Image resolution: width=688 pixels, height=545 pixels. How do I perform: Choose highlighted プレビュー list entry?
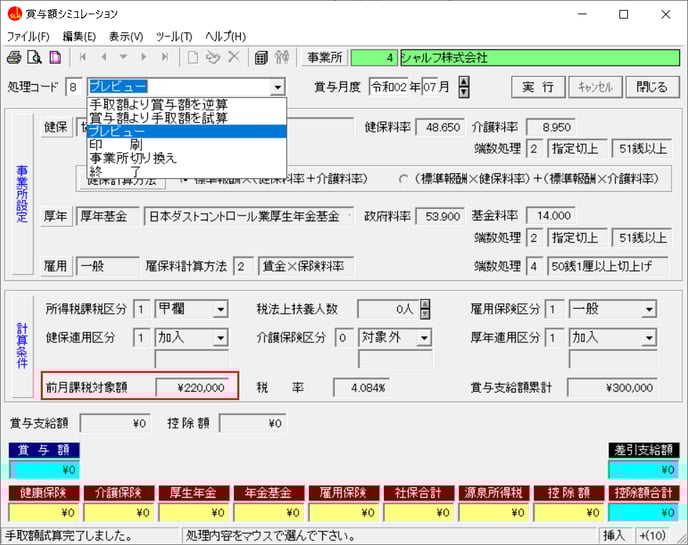click(187, 131)
